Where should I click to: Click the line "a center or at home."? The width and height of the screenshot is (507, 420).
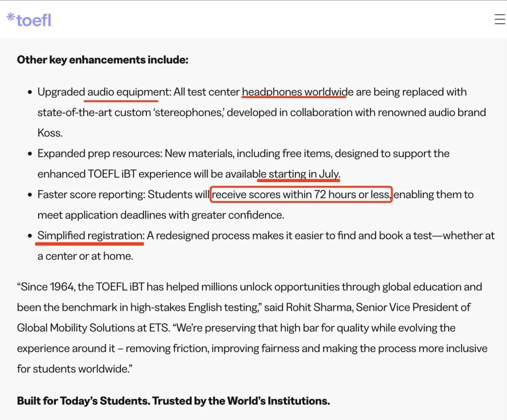[85, 256]
